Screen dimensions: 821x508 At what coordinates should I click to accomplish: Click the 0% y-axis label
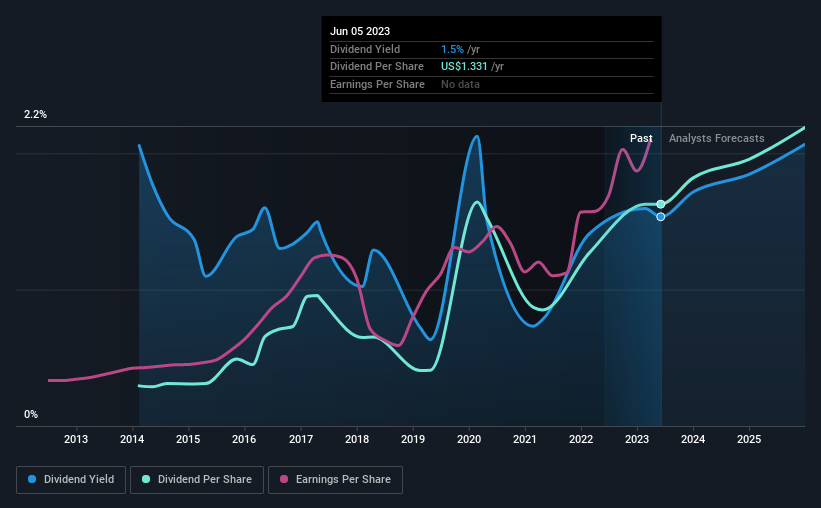(x=31, y=415)
